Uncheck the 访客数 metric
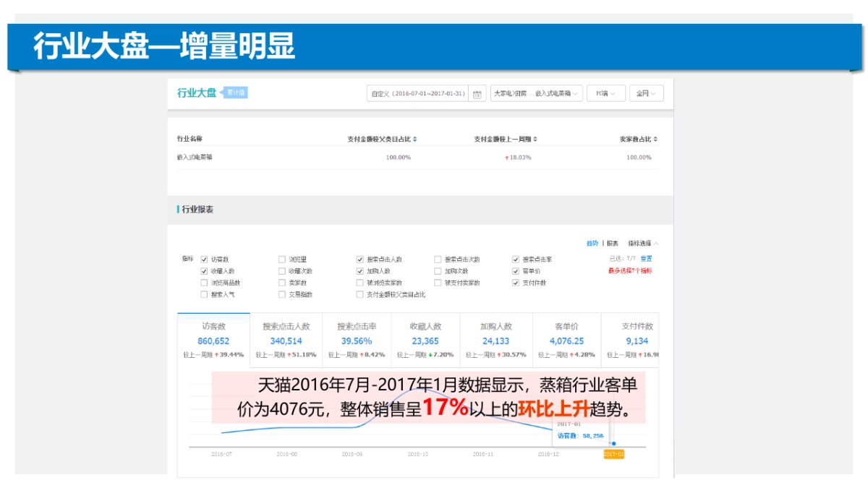The image size is (868, 488). (x=203, y=259)
